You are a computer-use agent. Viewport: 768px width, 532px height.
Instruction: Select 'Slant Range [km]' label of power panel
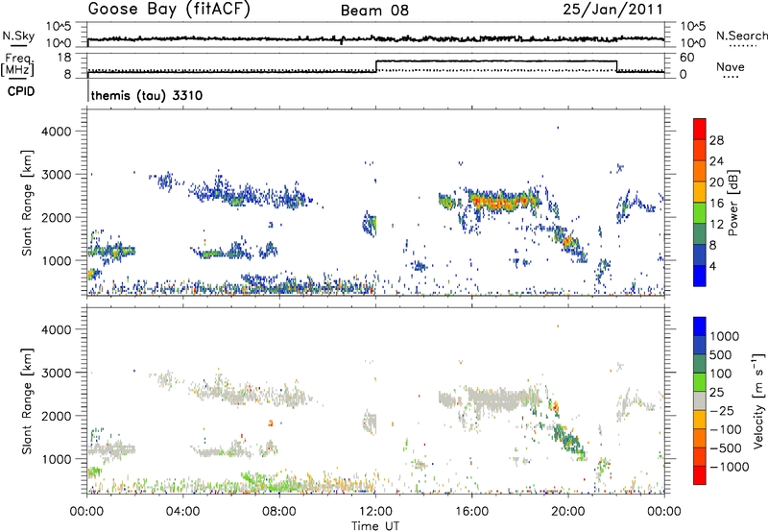(x=27, y=203)
